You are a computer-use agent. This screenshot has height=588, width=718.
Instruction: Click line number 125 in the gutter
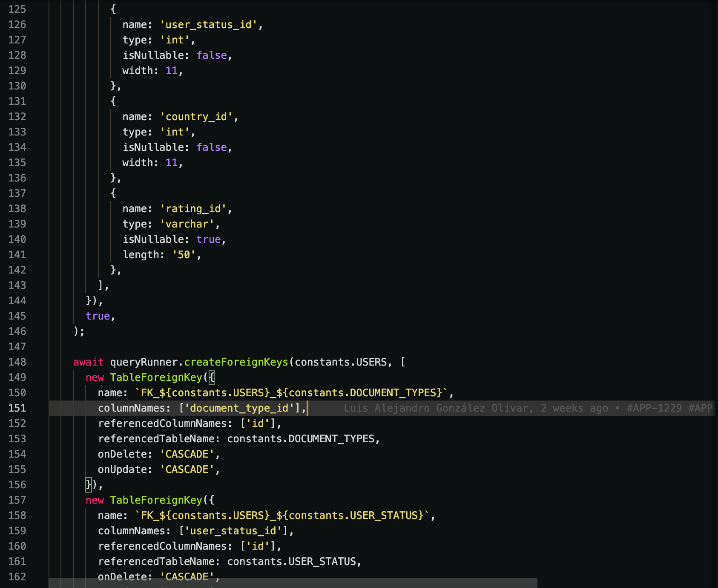pyautogui.click(x=17, y=9)
